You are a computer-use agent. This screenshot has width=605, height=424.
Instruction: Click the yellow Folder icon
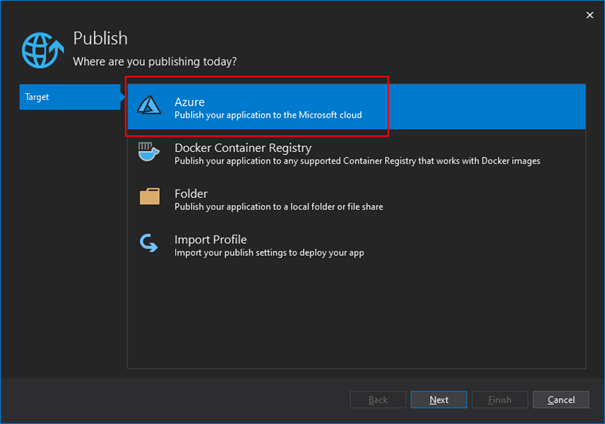150,196
